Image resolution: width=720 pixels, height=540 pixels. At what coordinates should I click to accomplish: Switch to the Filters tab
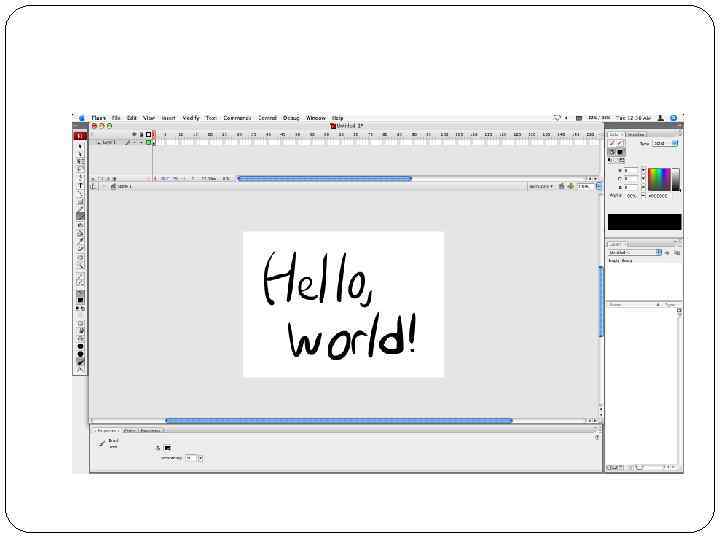coord(130,430)
